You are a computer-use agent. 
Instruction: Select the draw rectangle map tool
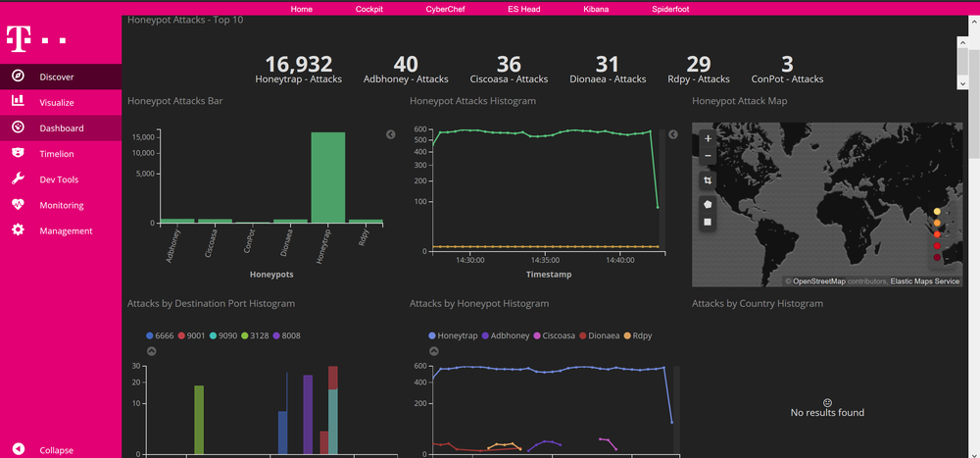[x=708, y=222]
